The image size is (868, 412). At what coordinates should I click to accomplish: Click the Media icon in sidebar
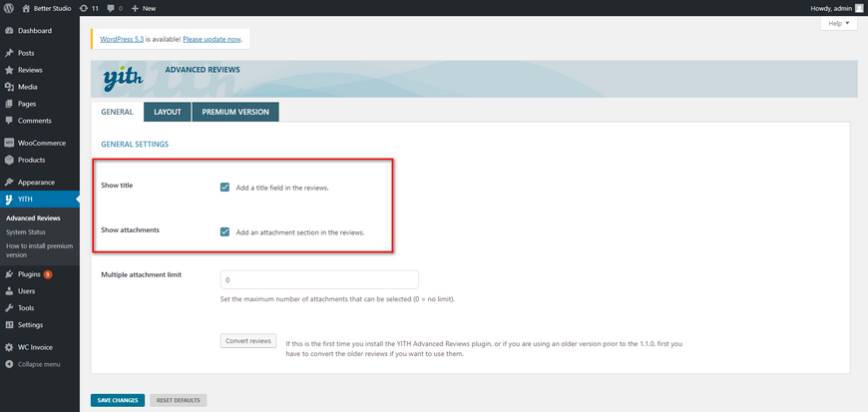(9, 87)
